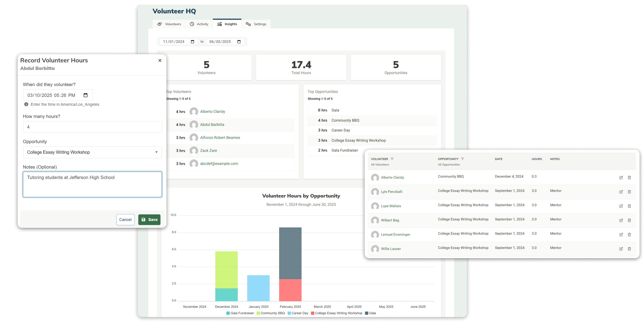Open the Settings tab
Image resolution: width=644 pixels, height=325 pixels.
[256, 24]
